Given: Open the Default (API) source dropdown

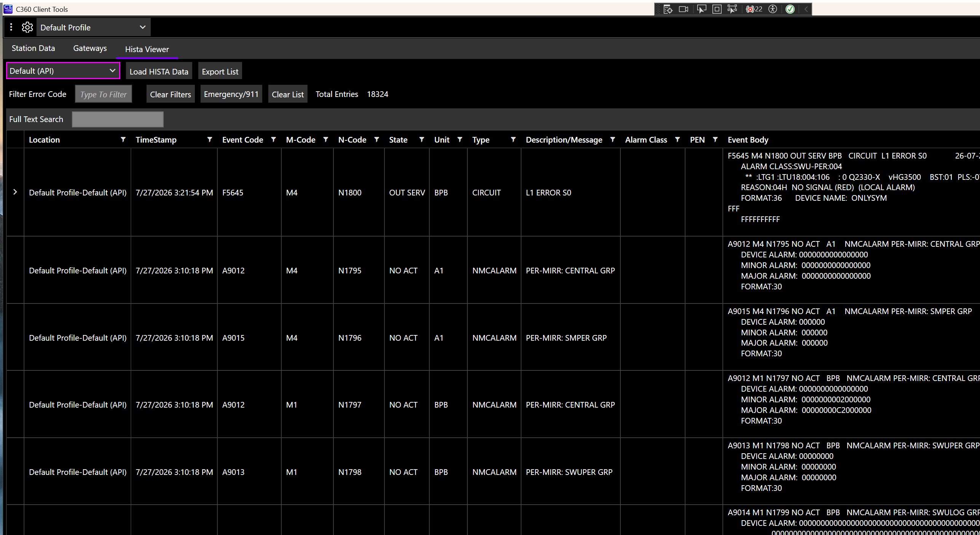Looking at the screenshot, I should tap(63, 71).
